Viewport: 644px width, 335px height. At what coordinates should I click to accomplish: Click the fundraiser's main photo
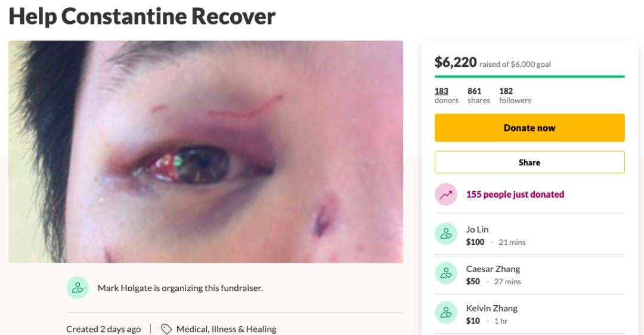(x=206, y=152)
